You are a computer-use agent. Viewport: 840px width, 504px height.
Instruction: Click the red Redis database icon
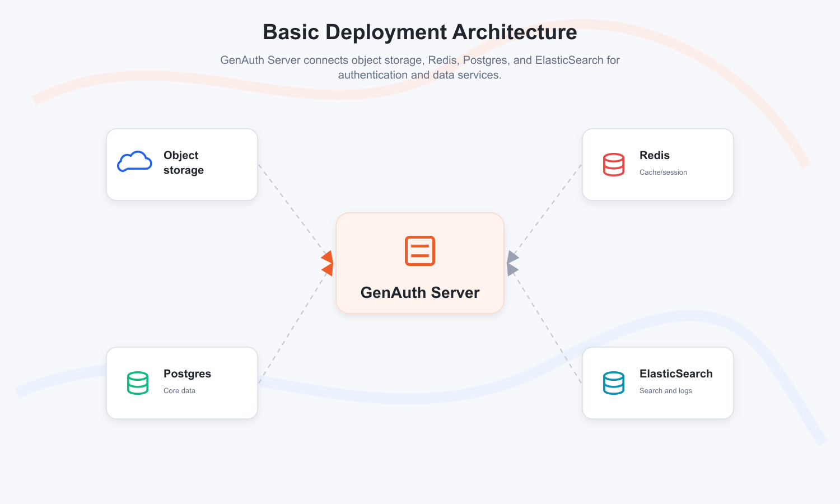click(x=614, y=165)
